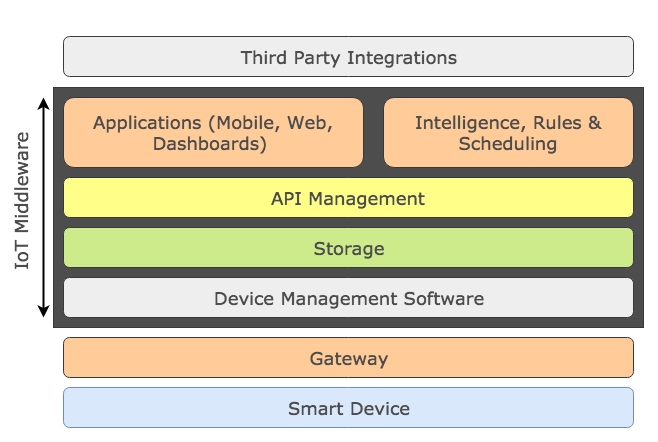Click the Intelligence, Rules & Scheduling block
Viewport: 658px width, 442px height.
508,133
